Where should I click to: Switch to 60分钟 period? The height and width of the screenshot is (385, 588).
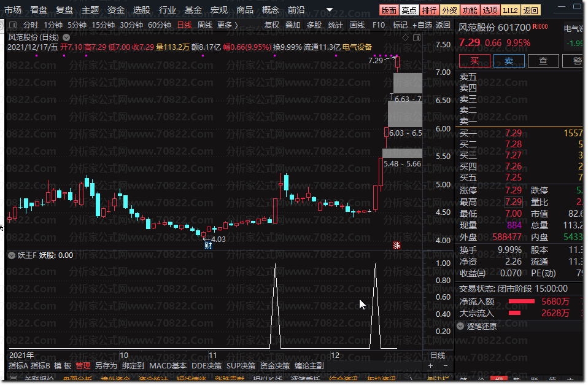[x=160, y=25]
